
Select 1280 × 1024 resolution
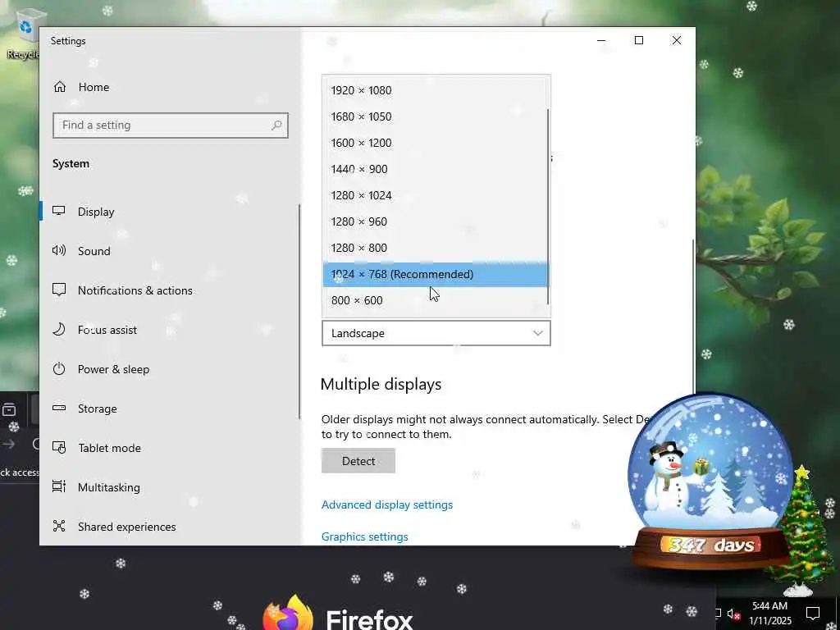435,195
